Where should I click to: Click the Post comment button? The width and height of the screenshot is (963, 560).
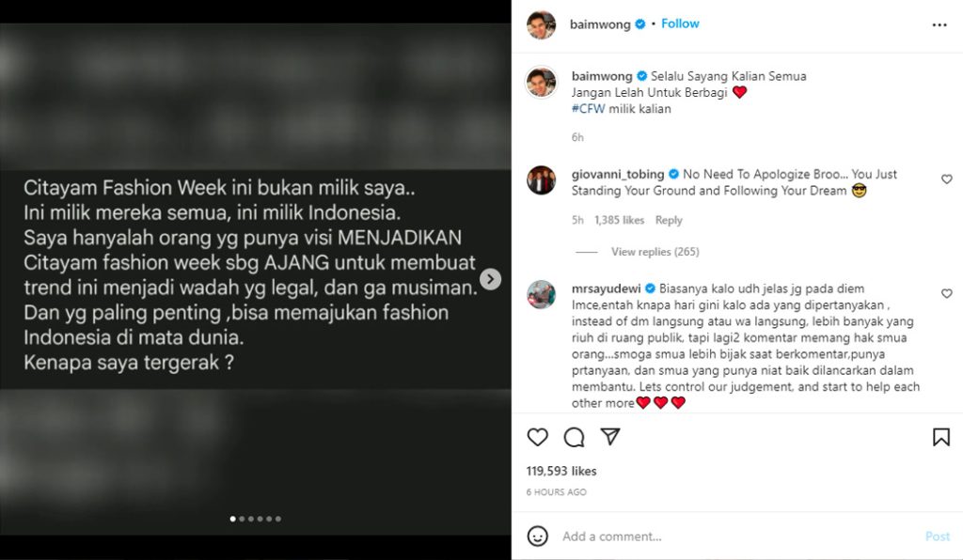pyautogui.click(x=938, y=537)
